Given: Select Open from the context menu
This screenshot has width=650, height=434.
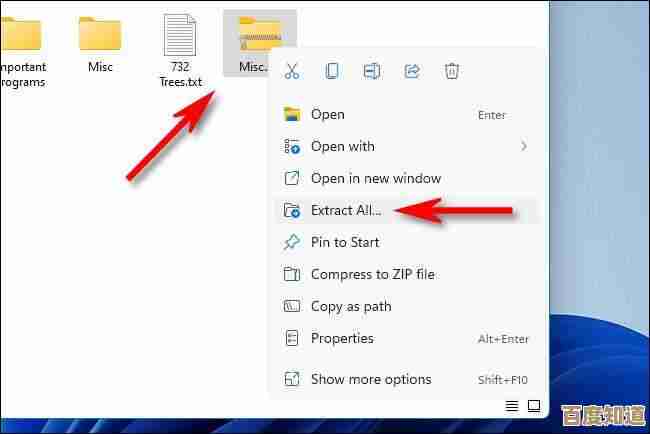Looking at the screenshot, I should (x=327, y=114).
